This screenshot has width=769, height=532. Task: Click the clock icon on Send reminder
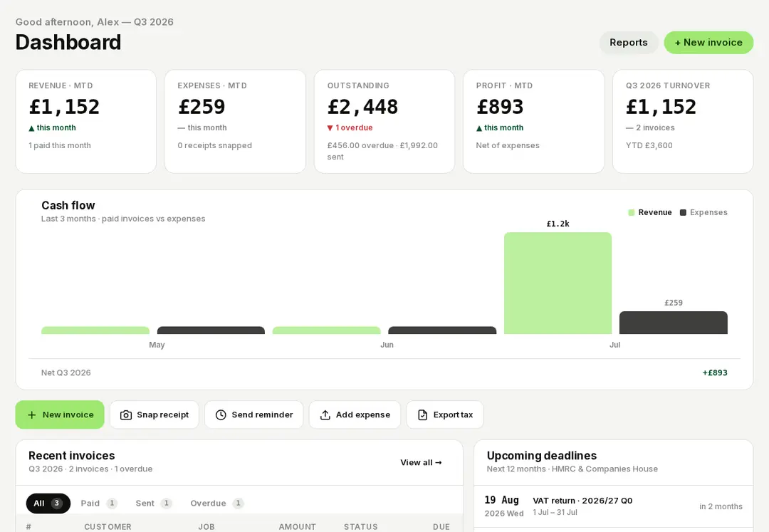221,414
